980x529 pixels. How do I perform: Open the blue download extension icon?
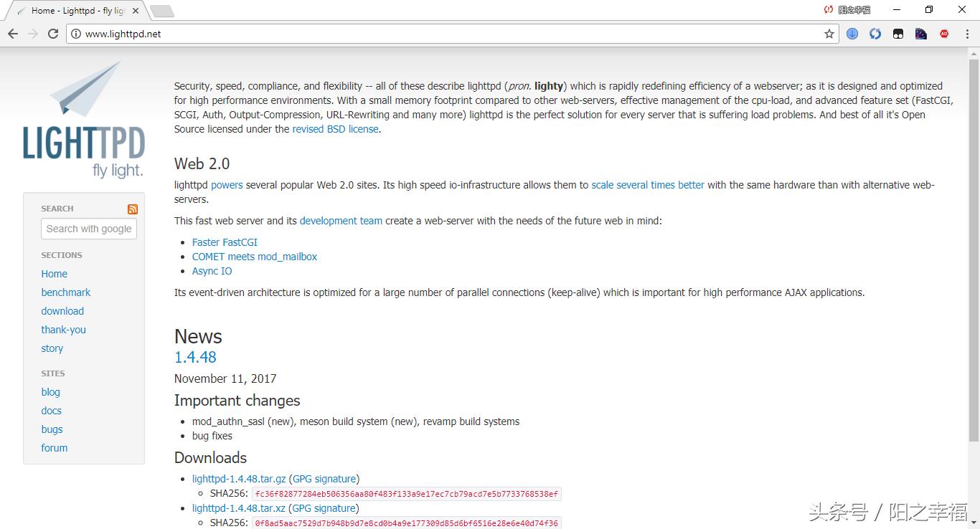click(x=852, y=34)
